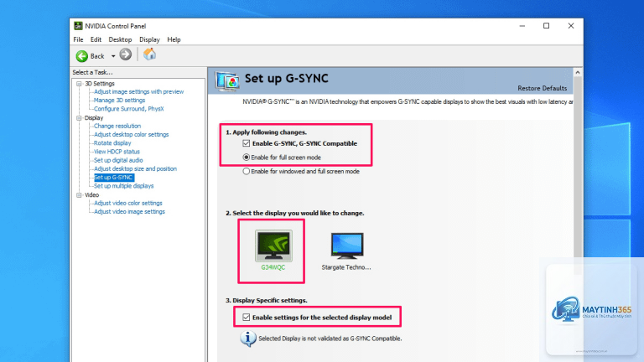Viewport: 644px width, 362px height.
Task: Click the 3D Settings category label
Action: pyautogui.click(x=100, y=84)
